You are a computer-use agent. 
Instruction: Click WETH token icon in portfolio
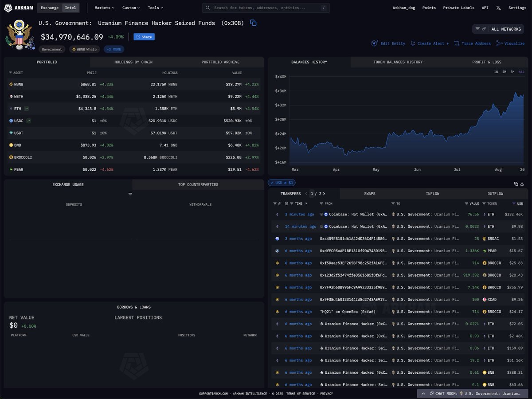tap(11, 96)
